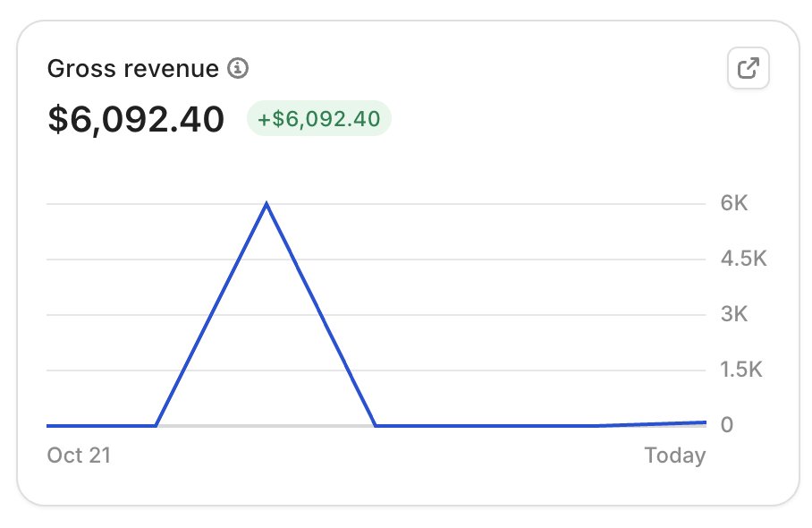Click the 1.5K axis label
Screen dimensions: 812x528
click(741, 370)
